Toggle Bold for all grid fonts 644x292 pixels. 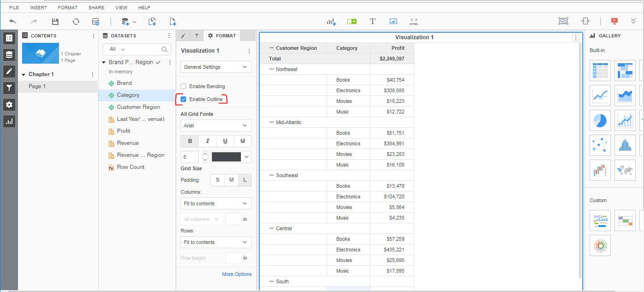189,141
